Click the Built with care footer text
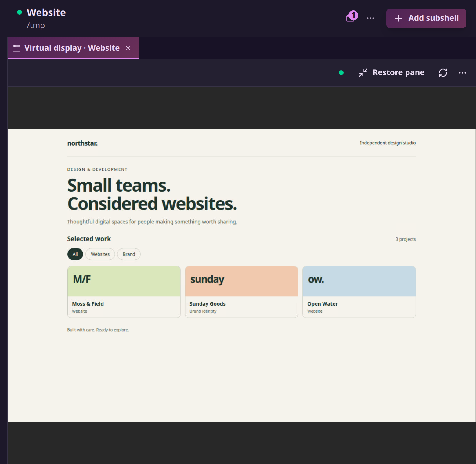 (x=98, y=330)
